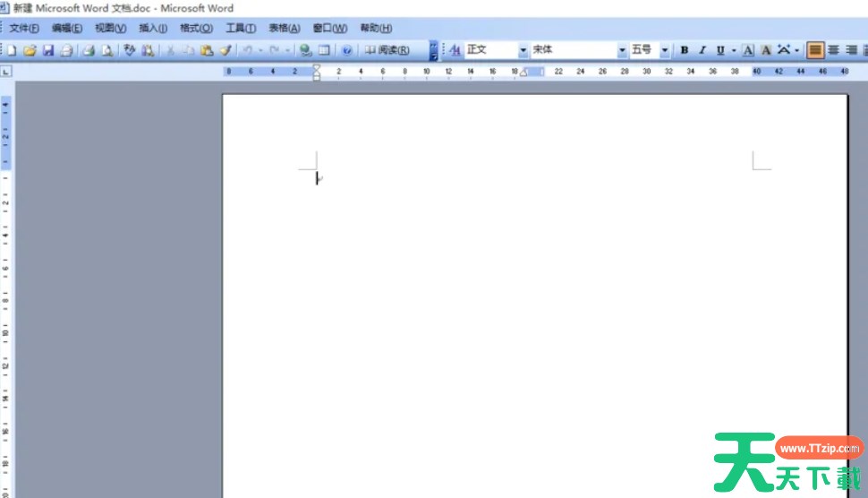Switch to Reading layout (阅读)
The height and width of the screenshot is (498, 868).
pyautogui.click(x=387, y=50)
